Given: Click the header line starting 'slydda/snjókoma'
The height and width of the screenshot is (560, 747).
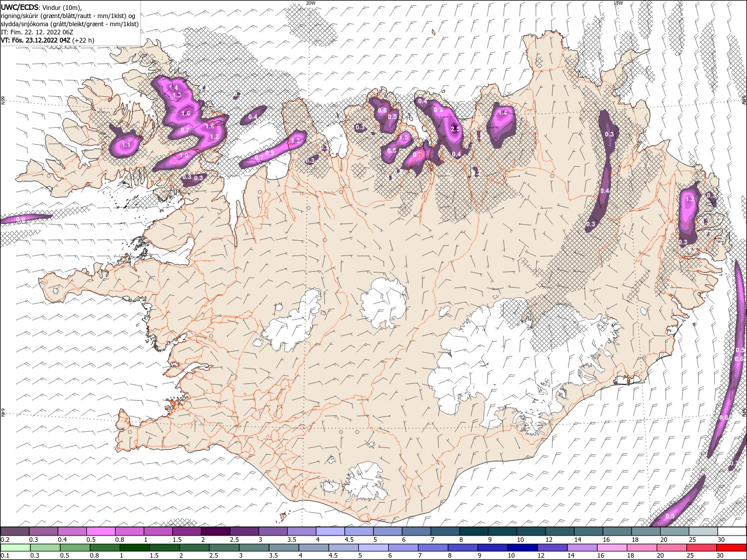Looking at the screenshot, I should pos(69,24).
